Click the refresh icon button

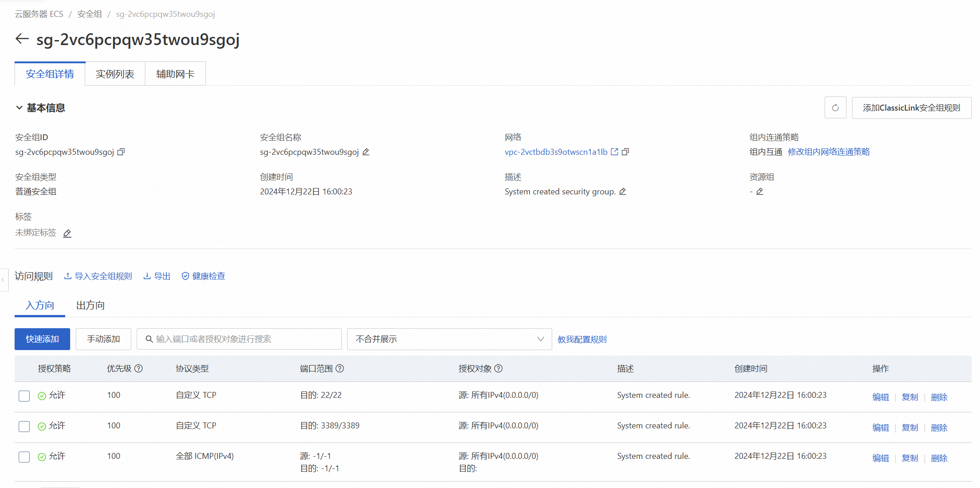pos(835,108)
